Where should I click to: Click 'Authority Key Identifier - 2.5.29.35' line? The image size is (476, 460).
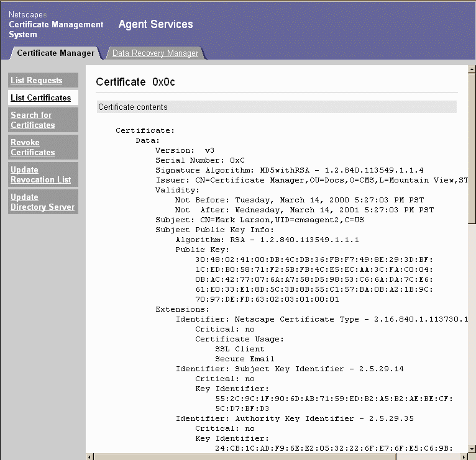pos(295,419)
